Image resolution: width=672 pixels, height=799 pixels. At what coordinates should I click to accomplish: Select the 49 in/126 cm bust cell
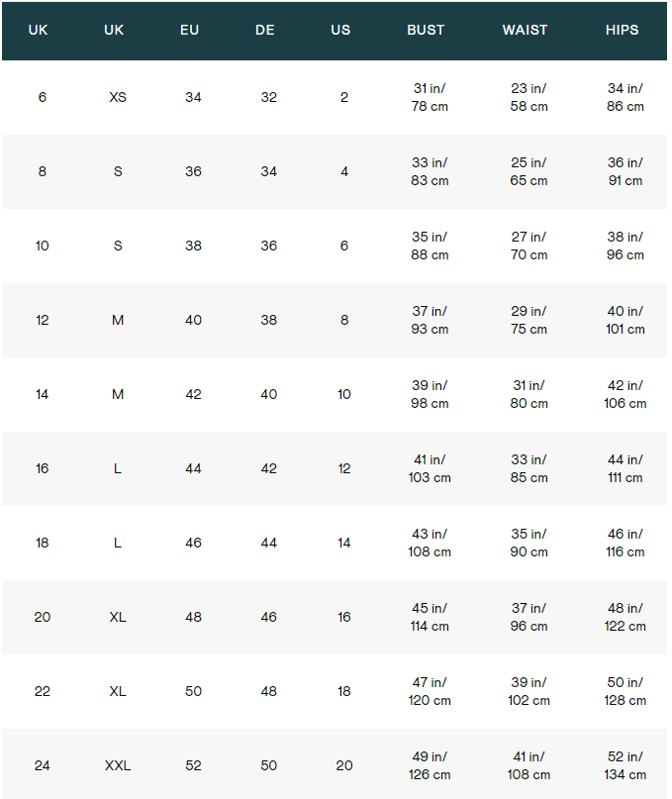pos(430,765)
